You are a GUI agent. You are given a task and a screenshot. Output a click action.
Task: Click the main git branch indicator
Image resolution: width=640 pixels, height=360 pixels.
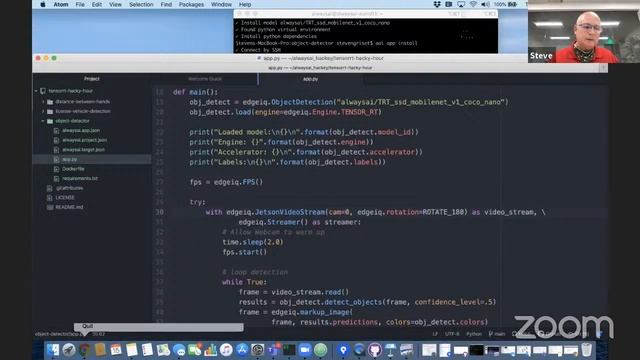497,334
